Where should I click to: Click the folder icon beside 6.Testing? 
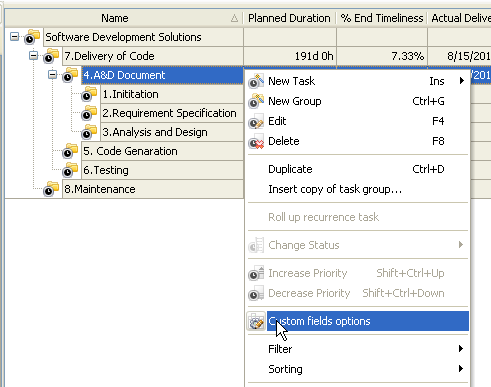click(x=70, y=170)
